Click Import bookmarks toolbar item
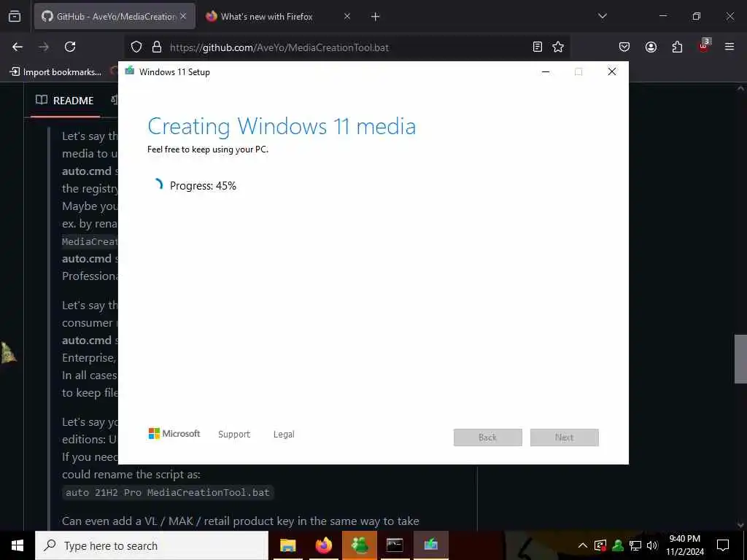Viewport: 747px width, 560px height. pos(55,72)
